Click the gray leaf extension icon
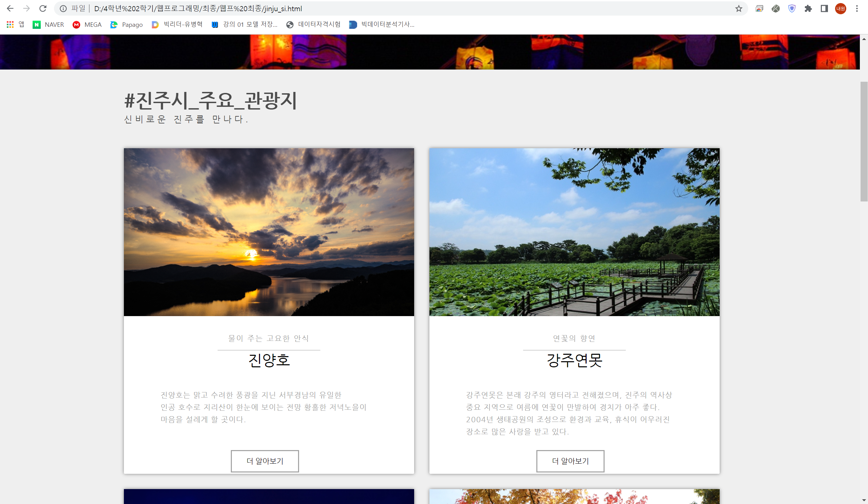Viewport: 868px width, 504px height. pyautogui.click(x=776, y=8)
